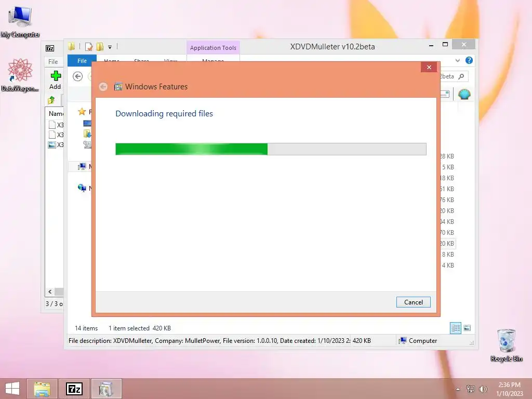Viewport: 532px width, 399px height.
Task: Click the blue shell icon in Explorer toolbar
Action: click(464, 94)
